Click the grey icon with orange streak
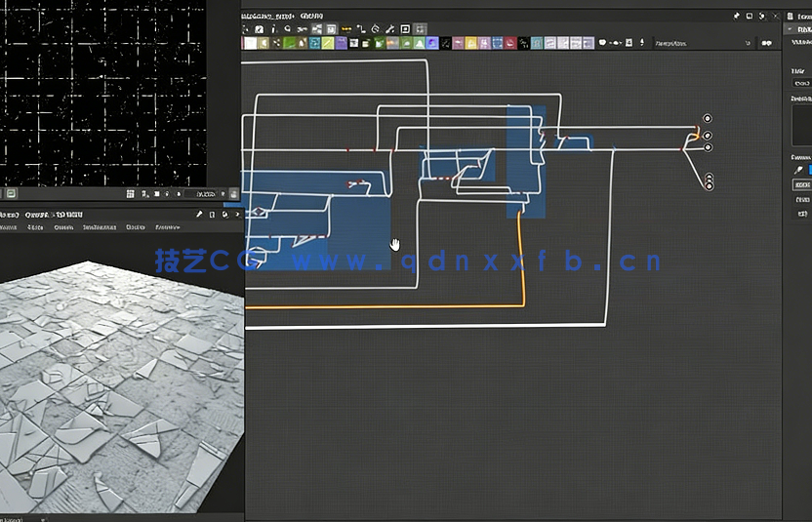Image resolution: width=812 pixels, height=522 pixels. coord(393,43)
